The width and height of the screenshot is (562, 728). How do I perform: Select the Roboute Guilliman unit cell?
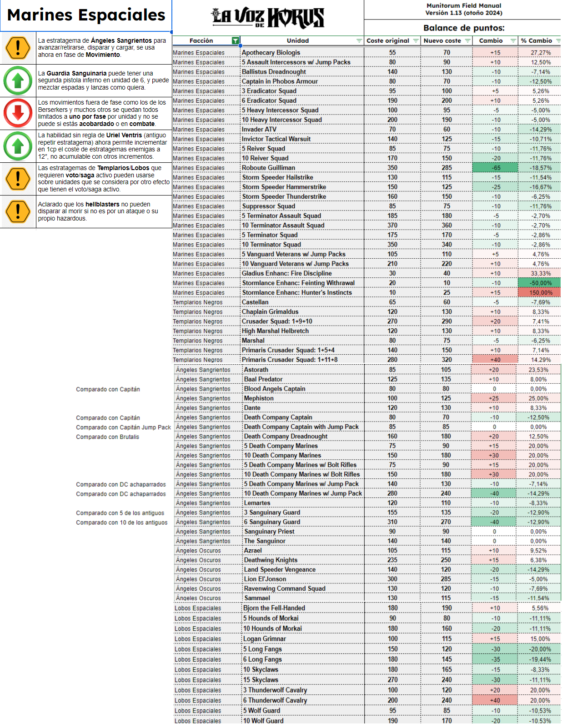tap(268, 168)
